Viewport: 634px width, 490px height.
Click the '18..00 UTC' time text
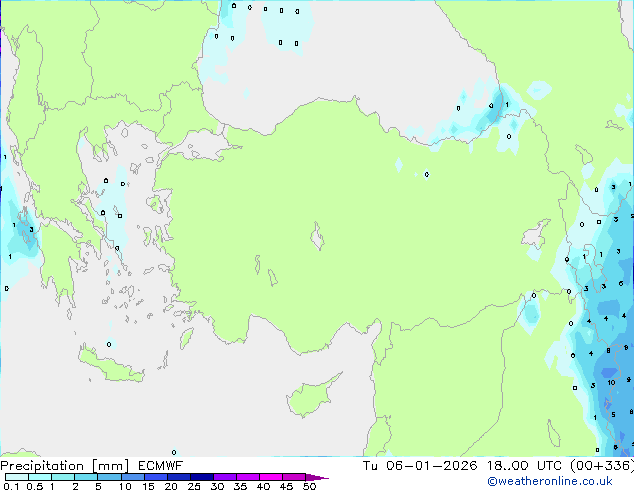524,466
